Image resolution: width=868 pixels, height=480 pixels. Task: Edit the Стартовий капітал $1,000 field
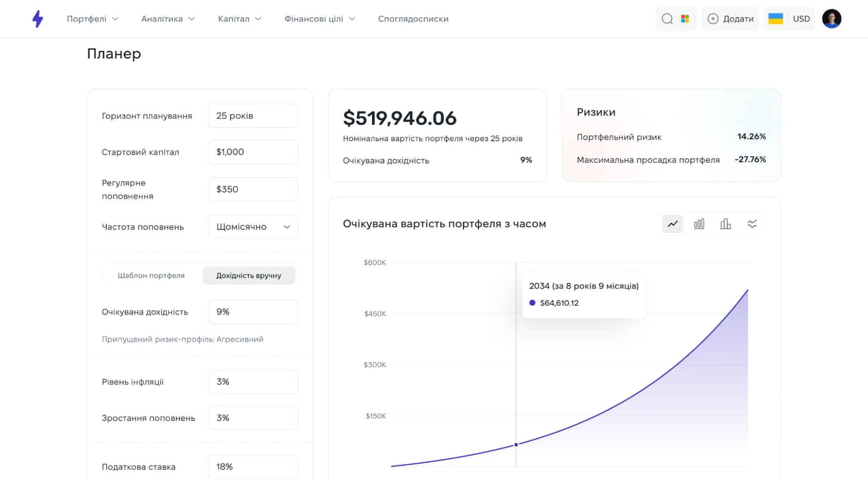(x=253, y=152)
